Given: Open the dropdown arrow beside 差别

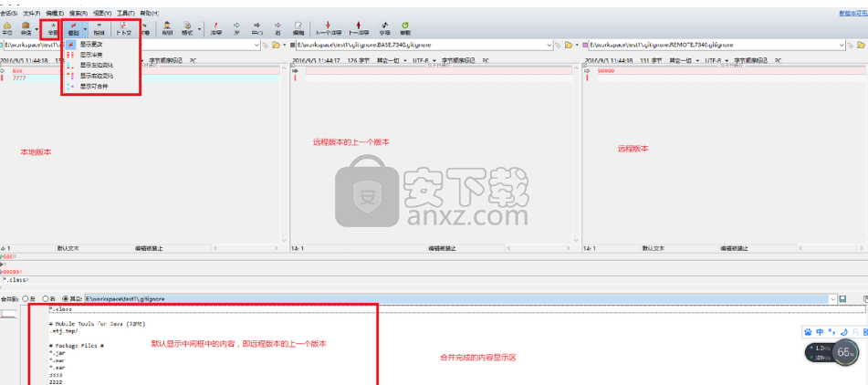Looking at the screenshot, I should point(85,29).
